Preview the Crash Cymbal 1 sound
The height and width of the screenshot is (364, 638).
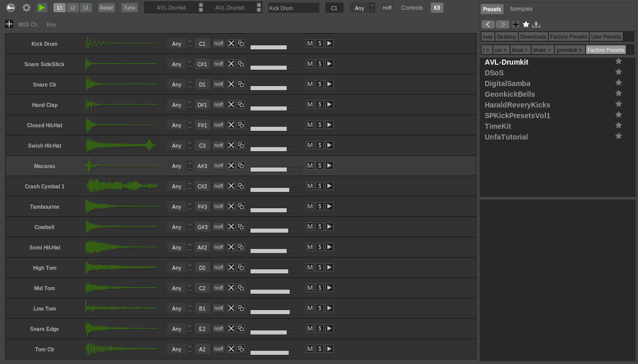click(329, 186)
